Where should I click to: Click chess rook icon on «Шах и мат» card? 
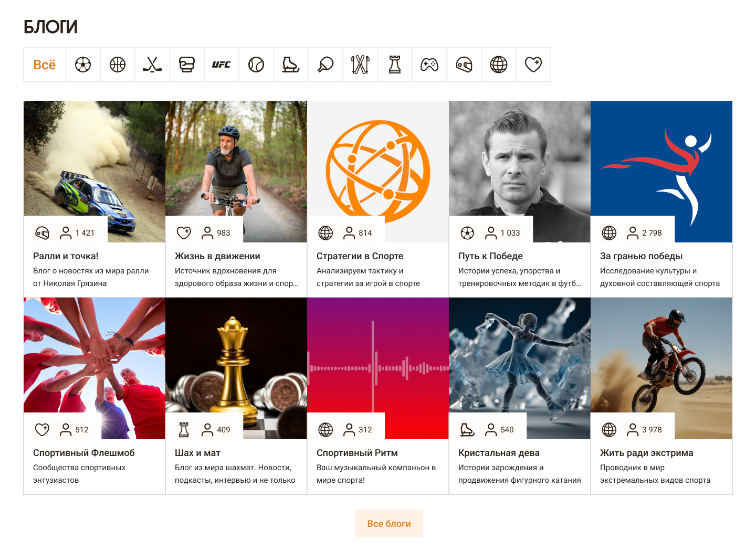click(184, 430)
